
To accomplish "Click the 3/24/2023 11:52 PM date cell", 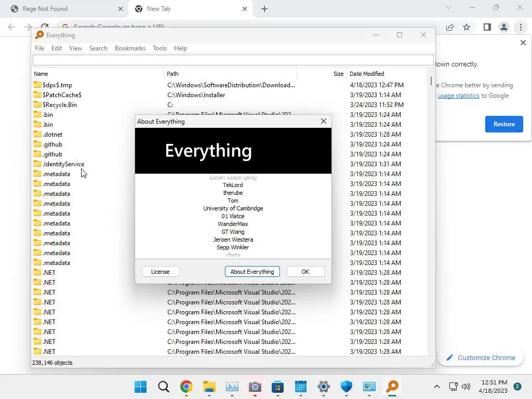I will [377, 105].
